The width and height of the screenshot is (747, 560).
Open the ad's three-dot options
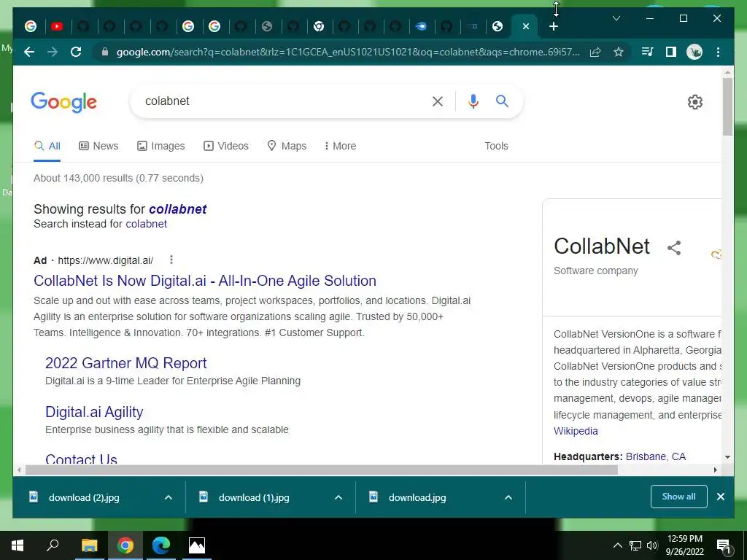pyautogui.click(x=171, y=260)
